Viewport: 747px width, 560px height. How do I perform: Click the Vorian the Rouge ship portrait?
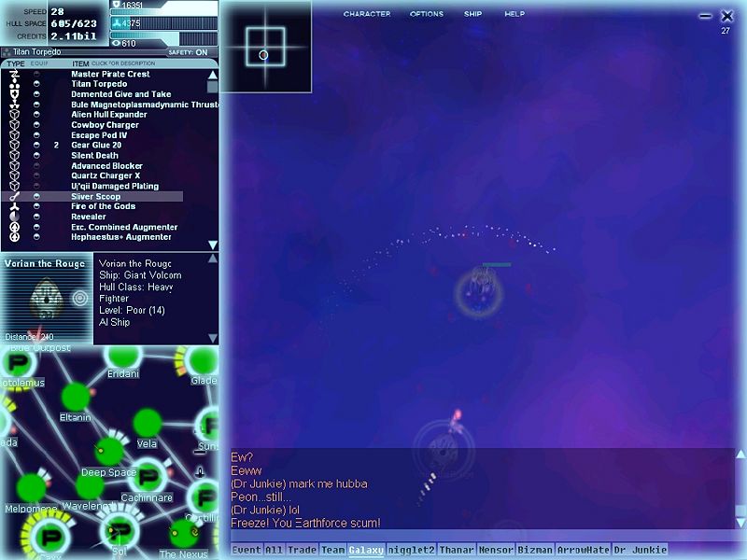(x=46, y=298)
